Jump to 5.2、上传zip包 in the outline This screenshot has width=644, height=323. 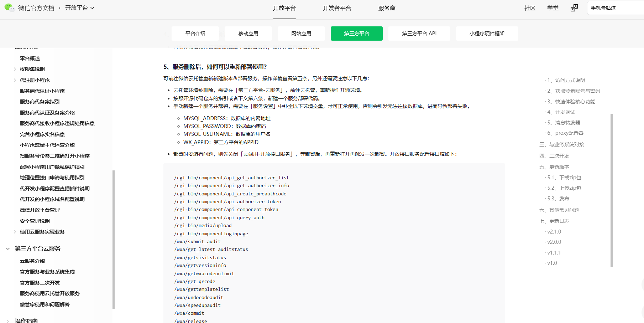click(564, 188)
